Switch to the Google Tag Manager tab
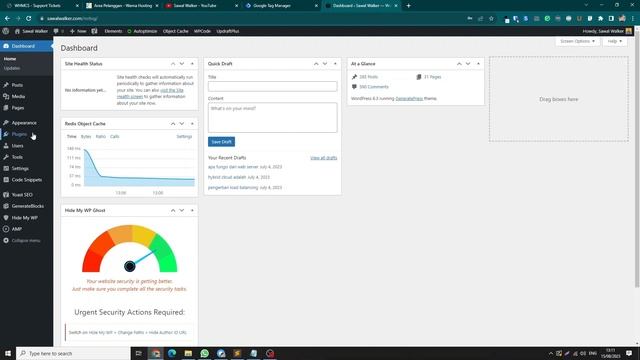This screenshot has height=360, width=640. [x=281, y=6]
